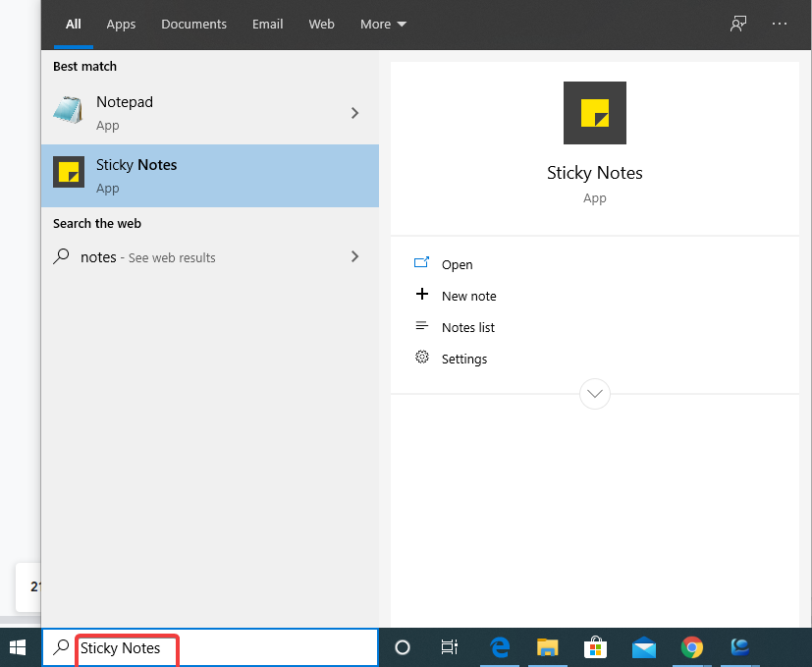Launch Google Chrome from the taskbar

692,647
